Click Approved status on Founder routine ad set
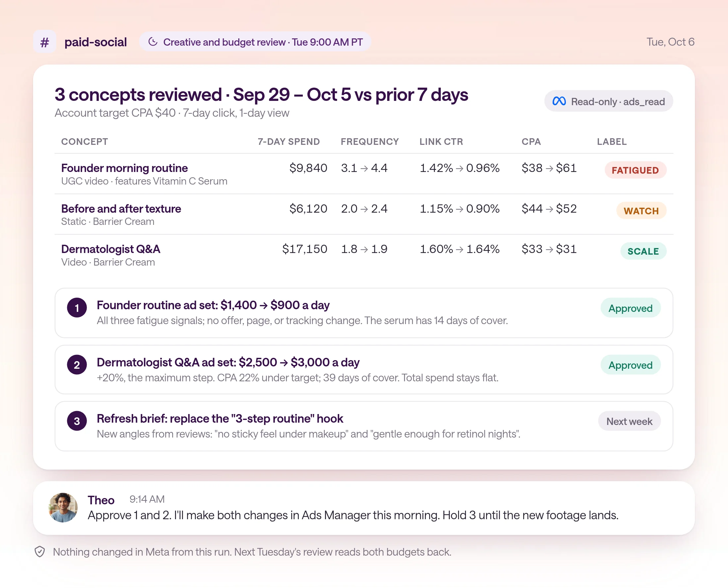This screenshot has width=728, height=588. 630,308
